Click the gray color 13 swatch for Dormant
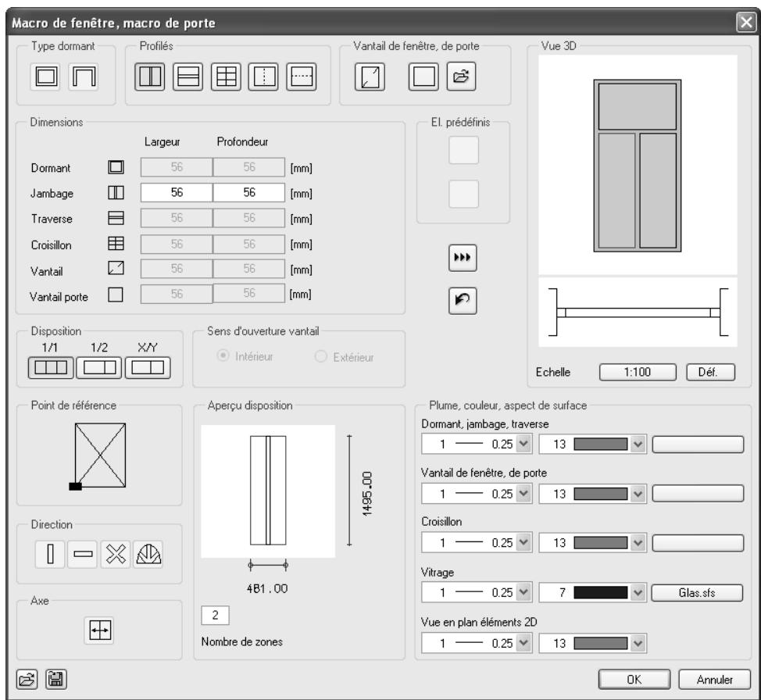Viewport: 761px width, 700px height. coord(600,445)
